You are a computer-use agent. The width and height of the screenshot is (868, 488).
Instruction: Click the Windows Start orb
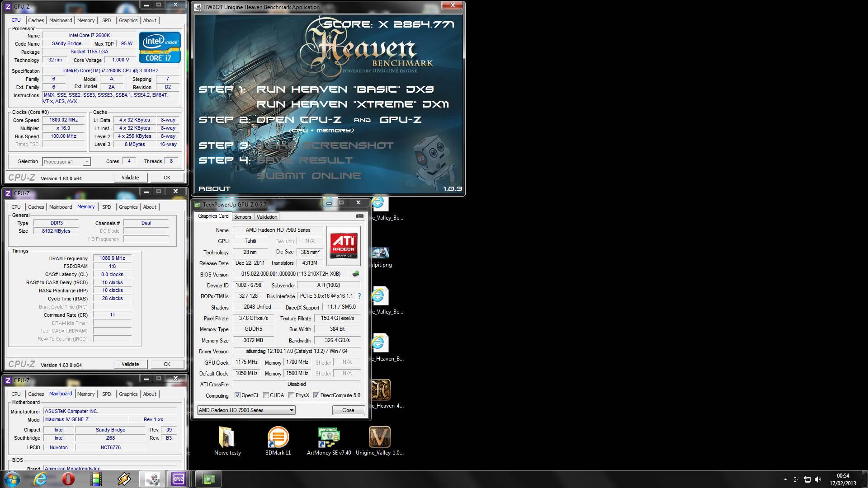(12, 479)
